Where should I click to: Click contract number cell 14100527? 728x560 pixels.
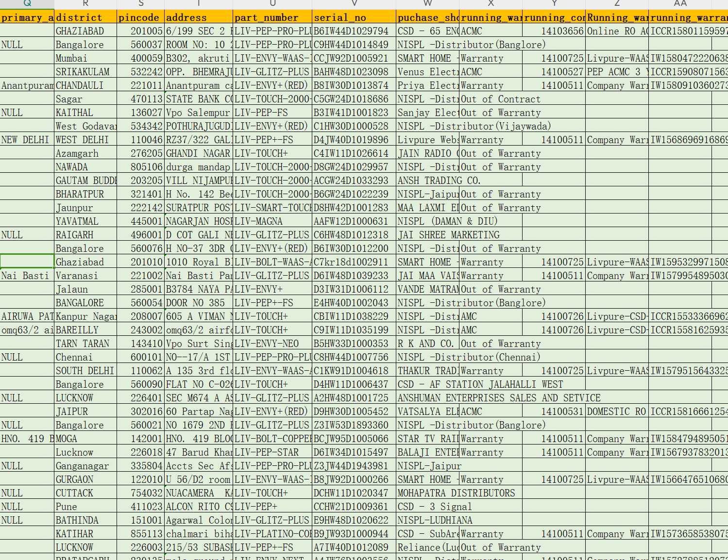point(554,72)
